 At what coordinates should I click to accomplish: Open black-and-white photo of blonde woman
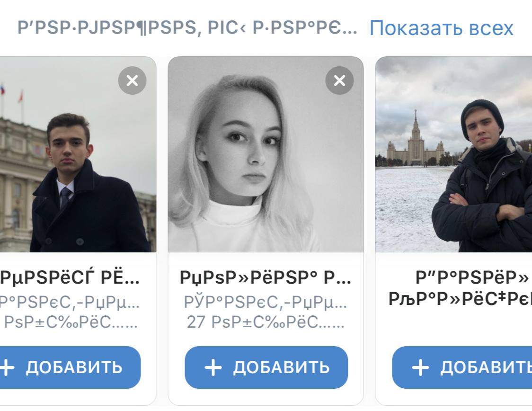pyautogui.click(x=266, y=154)
